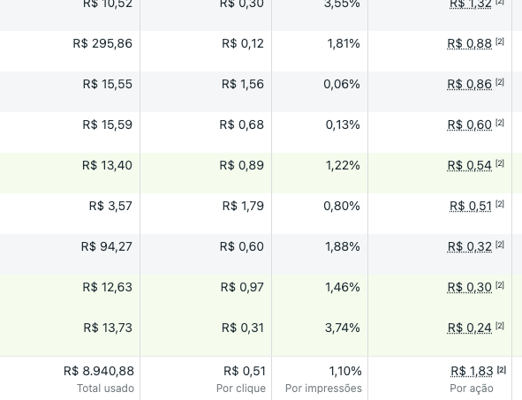Select the R$ 8.940,88 Total usado cell

[x=99, y=371]
